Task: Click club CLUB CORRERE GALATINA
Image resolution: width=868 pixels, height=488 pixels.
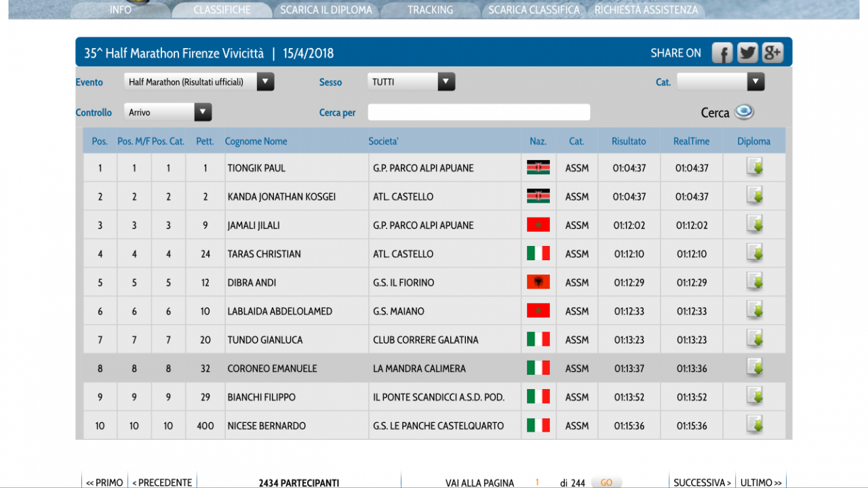Action: pyautogui.click(x=426, y=340)
